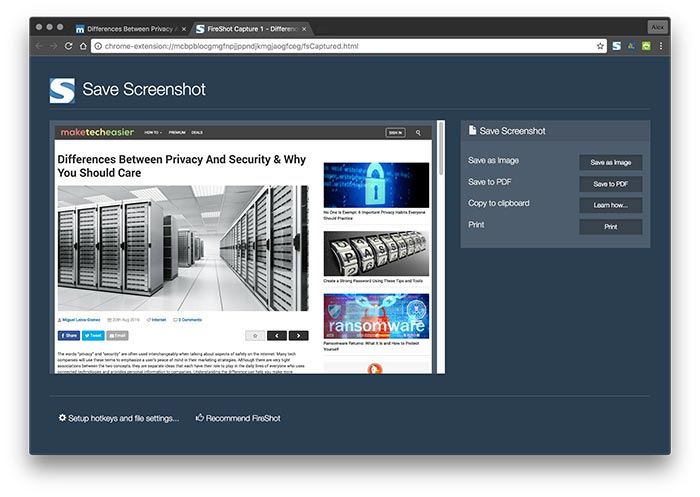Click the Ransomware Returns article caption
Viewport: 700px width, 497px height.
(x=371, y=346)
